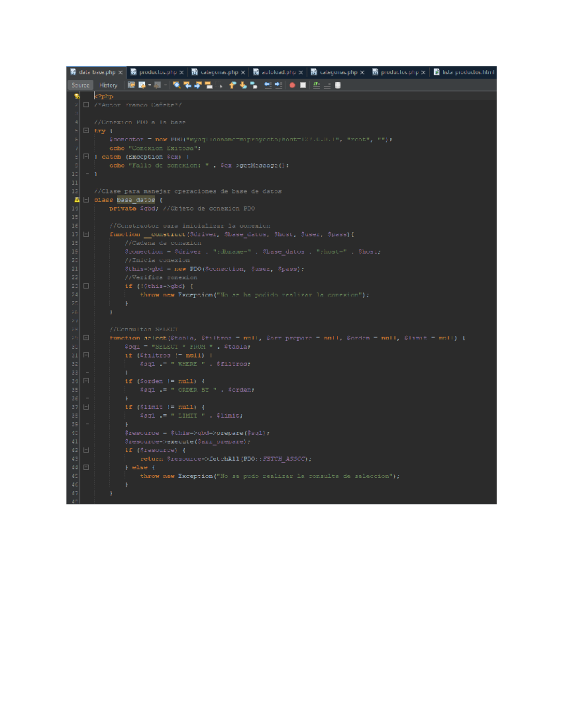This screenshot has height=728, width=563.
Task: Click the Find Previous Occurrence icon
Action: [188, 85]
